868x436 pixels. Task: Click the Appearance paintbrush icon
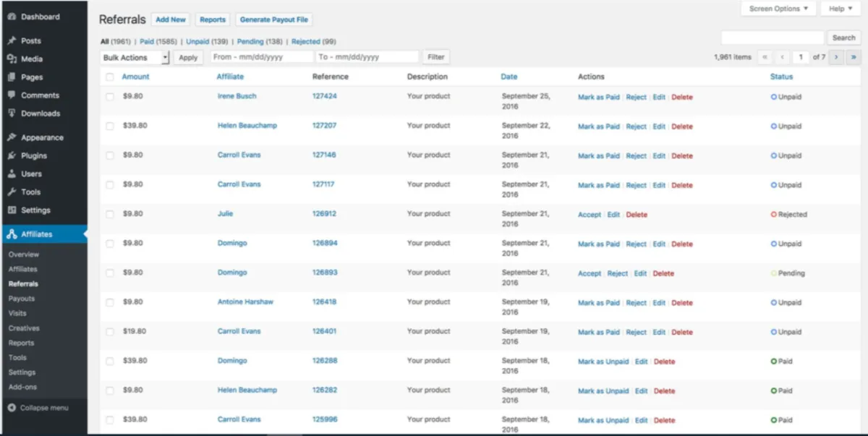12,137
